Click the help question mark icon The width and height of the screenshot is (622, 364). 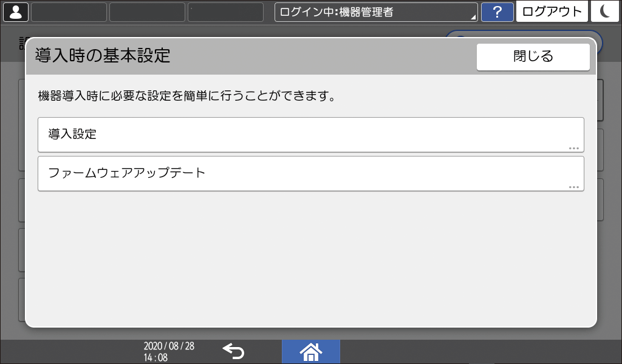point(497,11)
